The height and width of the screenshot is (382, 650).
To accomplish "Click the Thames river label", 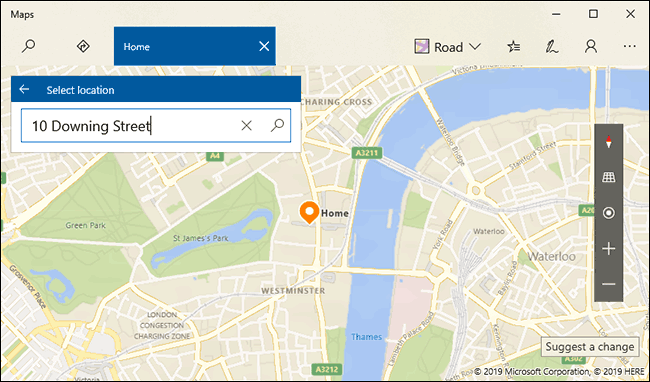I will point(366,337).
